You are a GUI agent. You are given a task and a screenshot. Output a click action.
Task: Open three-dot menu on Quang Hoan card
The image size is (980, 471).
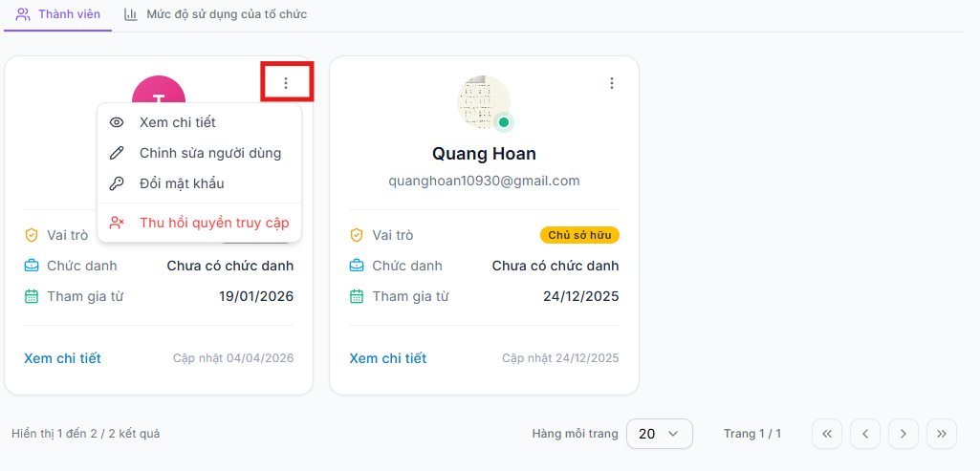click(612, 83)
